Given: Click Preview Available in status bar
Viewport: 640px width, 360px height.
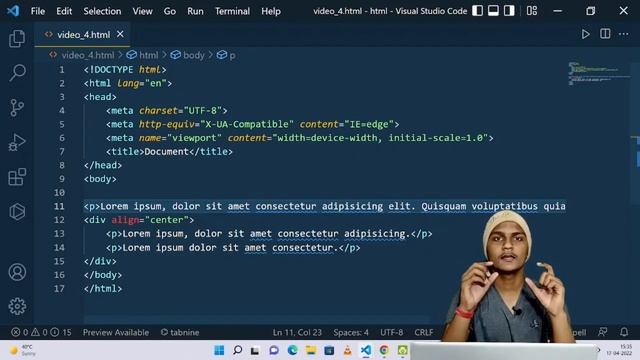Looking at the screenshot, I should coord(116,332).
